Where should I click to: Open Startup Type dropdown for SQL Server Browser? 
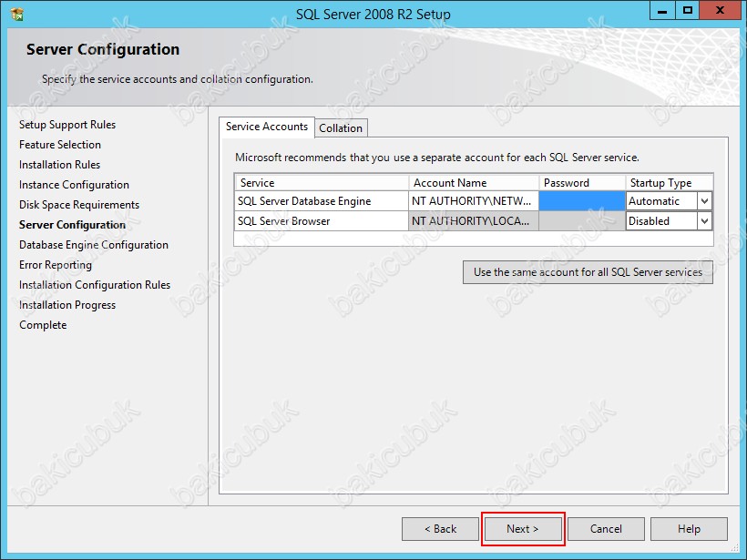coord(704,221)
